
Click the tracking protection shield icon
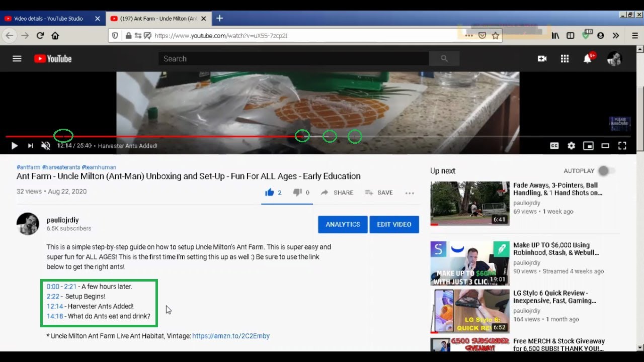[115, 36]
